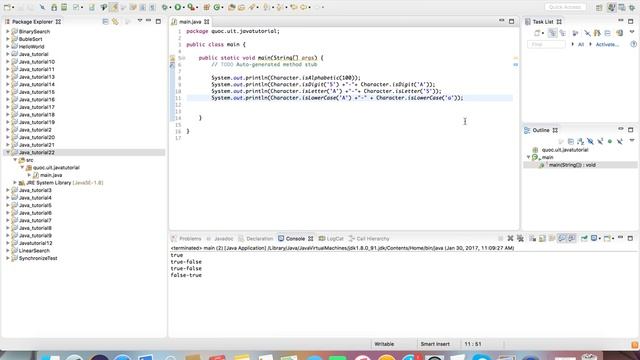Click the Smart Insert status bar entry
The width and height of the screenshot is (640, 360).
pos(435,344)
